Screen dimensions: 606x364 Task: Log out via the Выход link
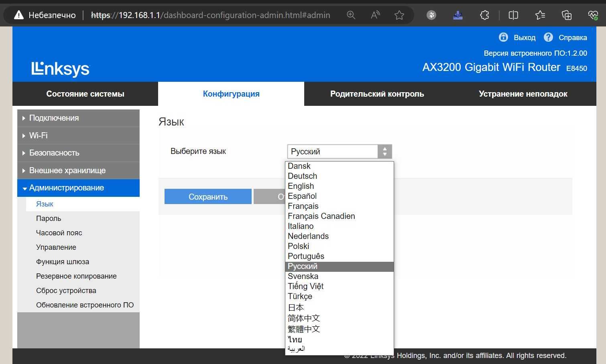[x=525, y=37]
